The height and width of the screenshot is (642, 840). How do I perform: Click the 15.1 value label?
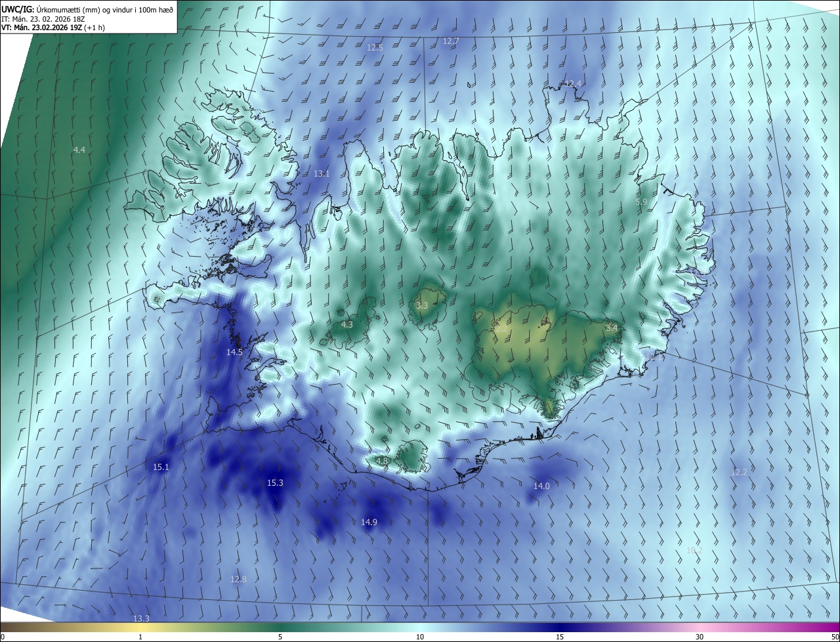pyautogui.click(x=161, y=467)
